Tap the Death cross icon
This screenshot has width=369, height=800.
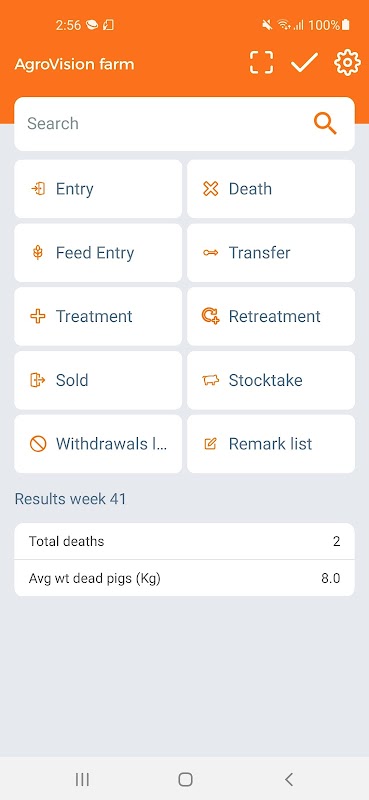pos(210,189)
